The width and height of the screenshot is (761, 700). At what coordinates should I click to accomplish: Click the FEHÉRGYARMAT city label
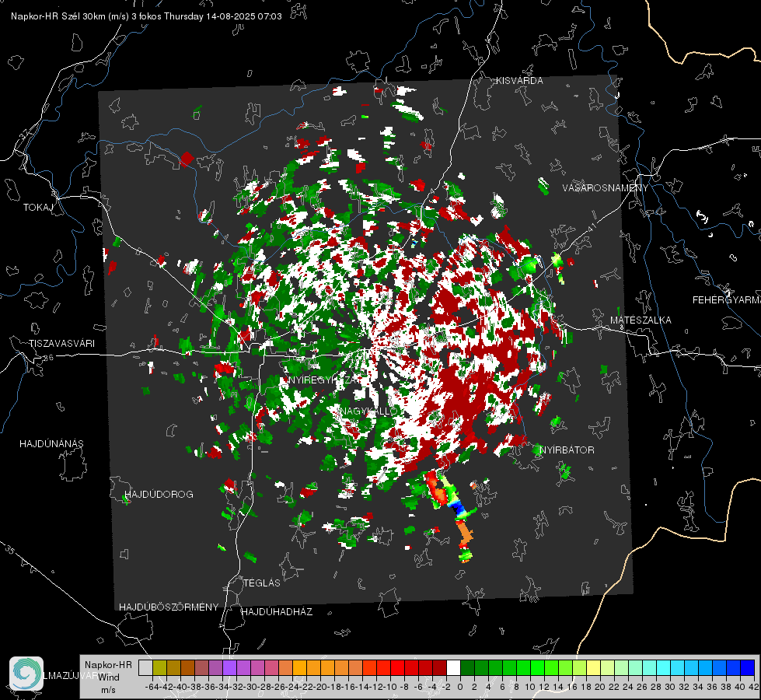click(x=727, y=300)
